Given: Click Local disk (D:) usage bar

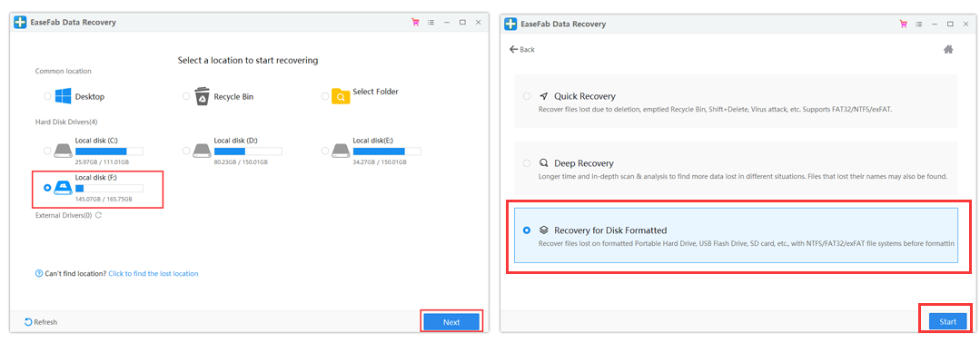Looking at the screenshot, I should coord(248,152).
